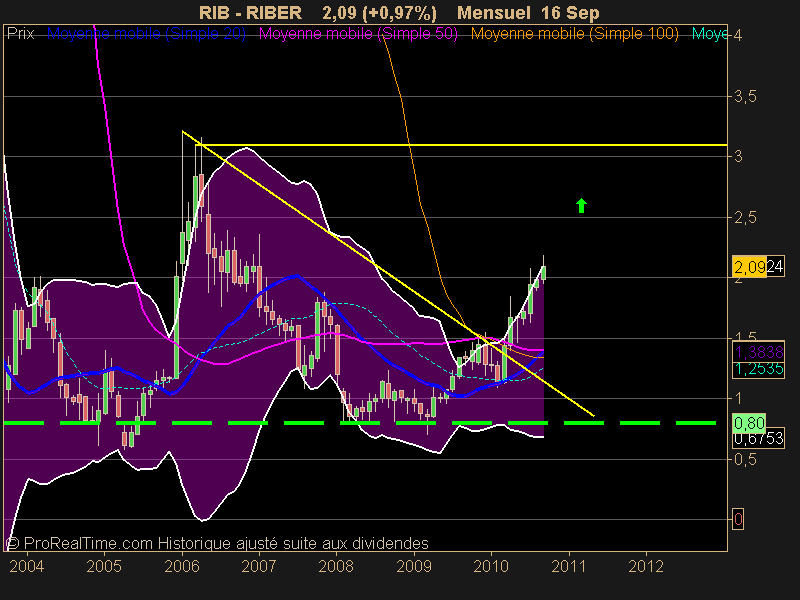Select the green dashed support line
This screenshot has width=800, height=600.
[x=360, y=423]
